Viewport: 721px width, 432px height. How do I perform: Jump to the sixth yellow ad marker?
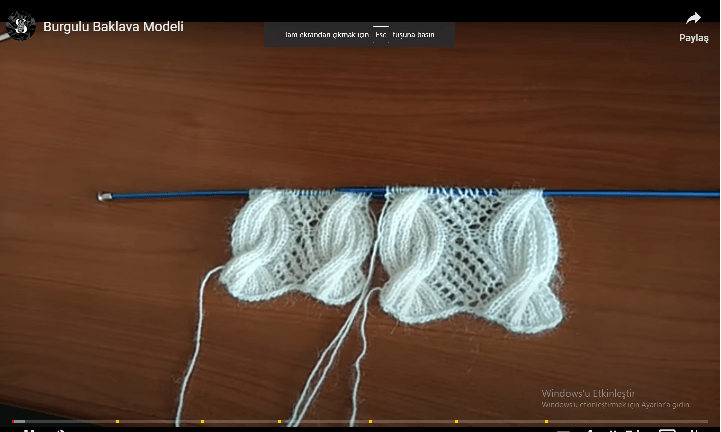pyautogui.click(x=546, y=421)
